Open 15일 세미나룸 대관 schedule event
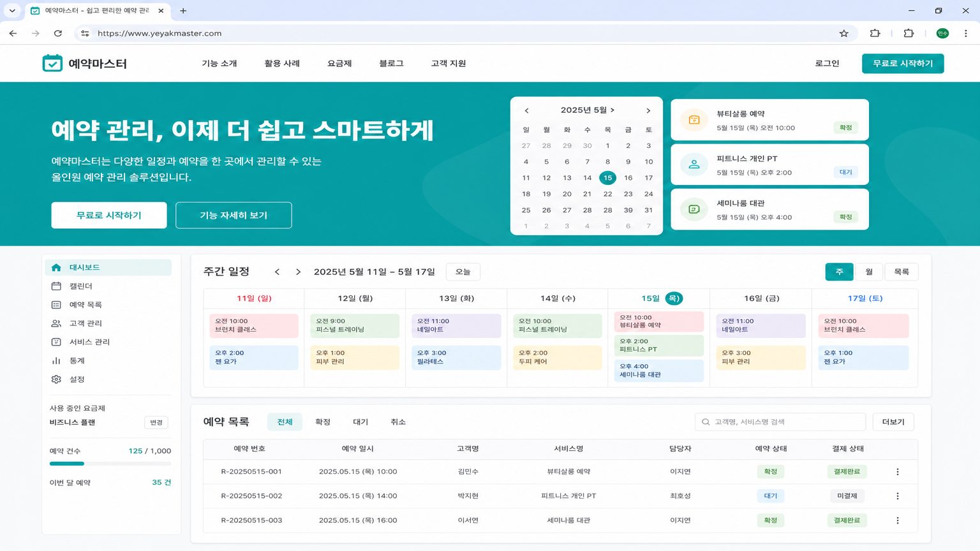The width and height of the screenshot is (980, 551). tap(659, 371)
